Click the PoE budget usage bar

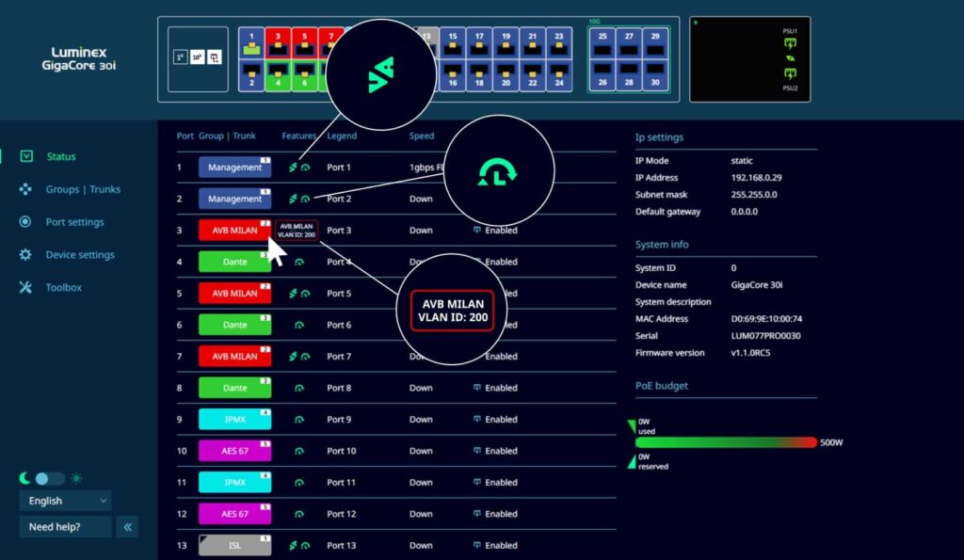click(726, 442)
